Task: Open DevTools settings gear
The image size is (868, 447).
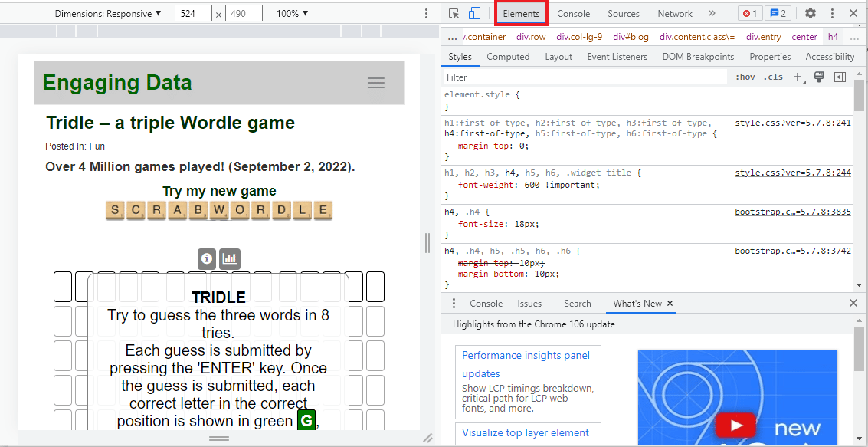Action: pyautogui.click(x=811, y=13)
